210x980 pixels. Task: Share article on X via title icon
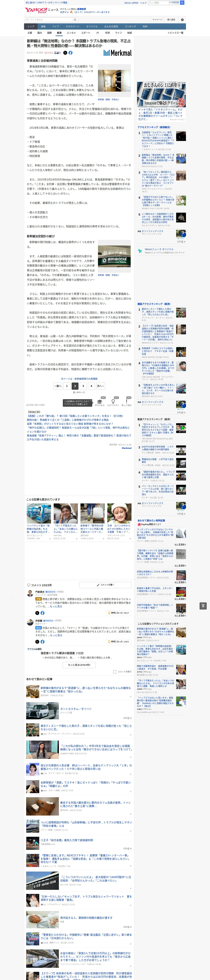(x=65, y=53)
